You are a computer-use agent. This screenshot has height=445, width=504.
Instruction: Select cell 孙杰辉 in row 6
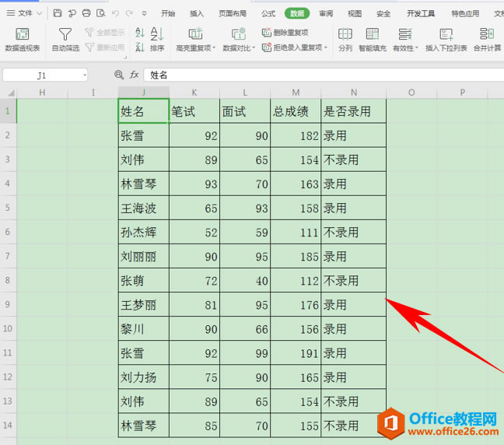(x=144, y=232)
